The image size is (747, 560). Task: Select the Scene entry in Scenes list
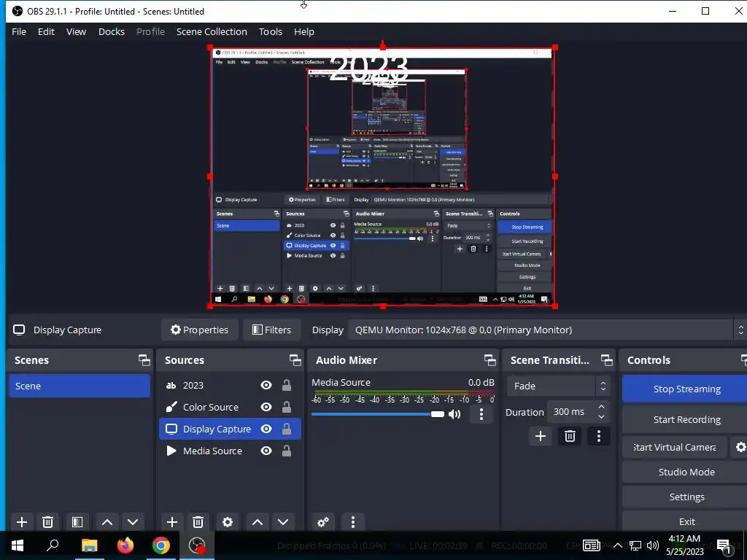click(x=80, y=386)
